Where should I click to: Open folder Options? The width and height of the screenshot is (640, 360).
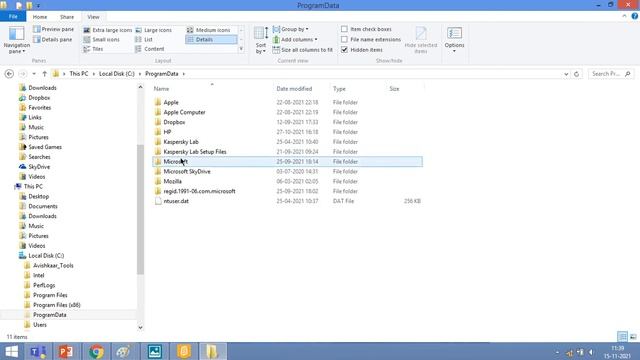[x=454, y=39]
